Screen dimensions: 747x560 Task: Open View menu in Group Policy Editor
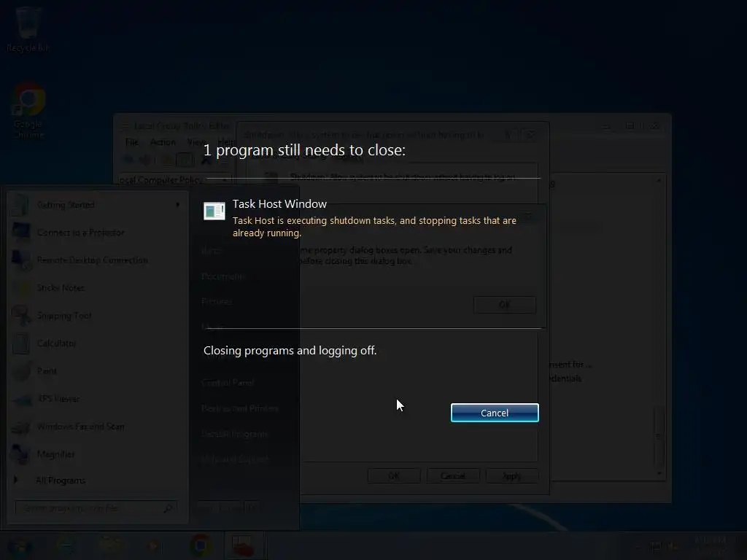pyautogui.click(x=196, y=142)
